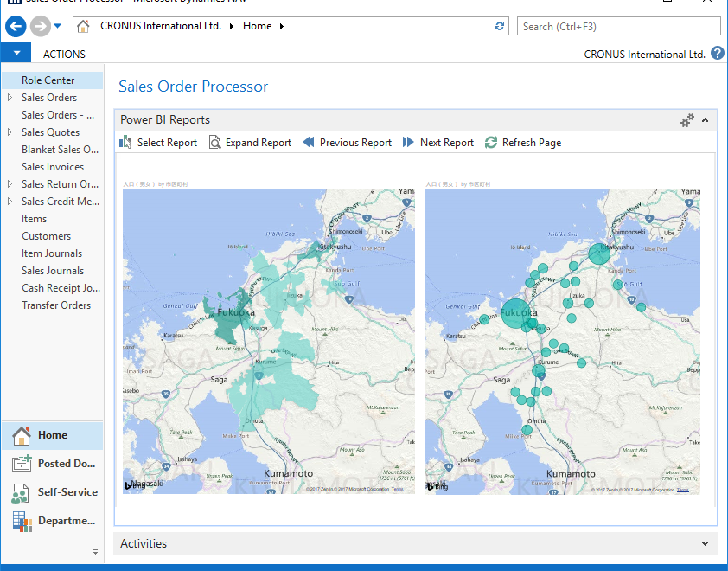Open the navigation history dropdown arrow
The image size is (728, 571).
pos(58,26)
